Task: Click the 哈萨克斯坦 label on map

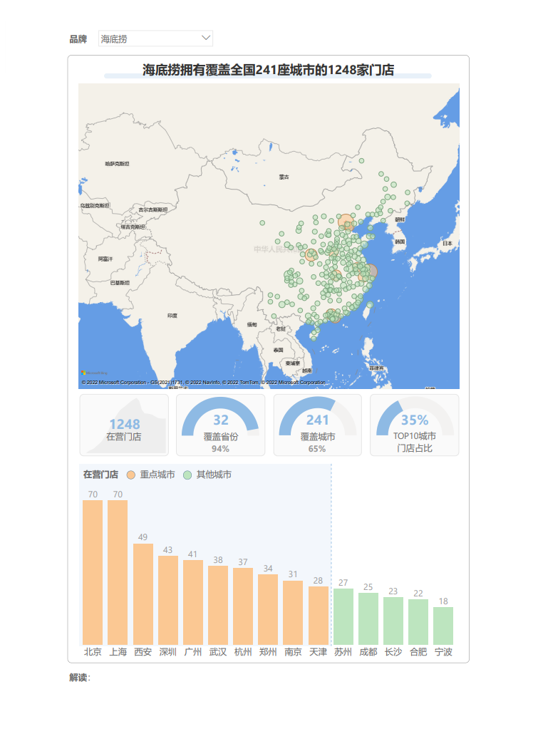Action: click(x=117, y=164)
